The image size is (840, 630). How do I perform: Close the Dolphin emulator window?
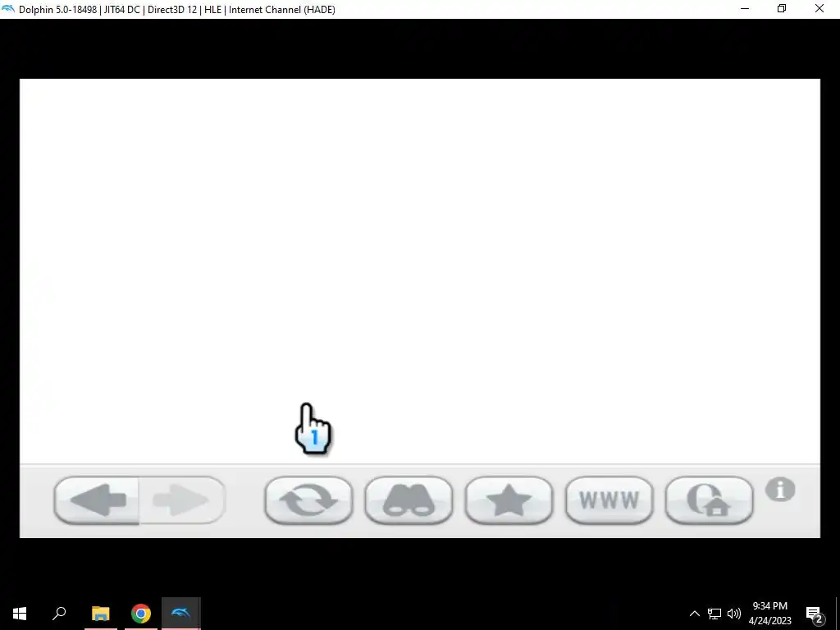pos(819,9)
